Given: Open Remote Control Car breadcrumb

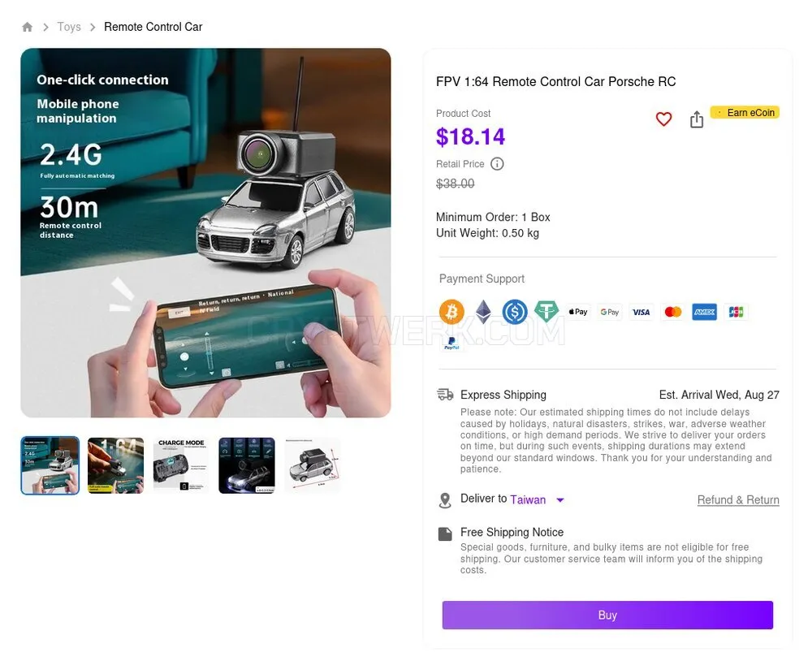Looking at the screenshot, I should point(153,27).
